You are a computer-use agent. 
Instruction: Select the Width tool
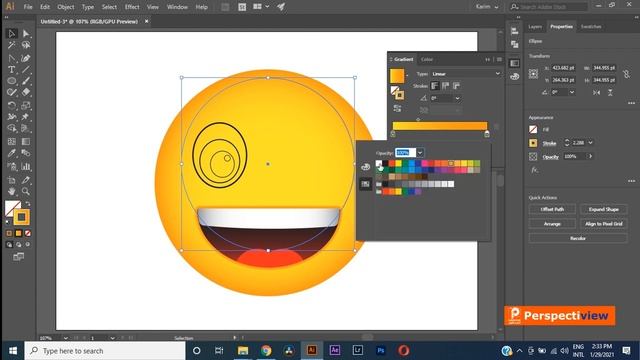(12, 117)
